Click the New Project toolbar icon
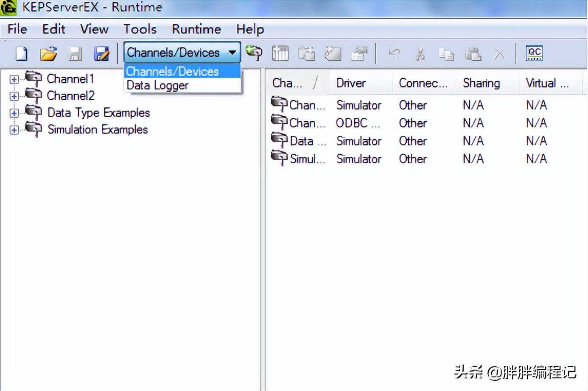 [22, 54]
